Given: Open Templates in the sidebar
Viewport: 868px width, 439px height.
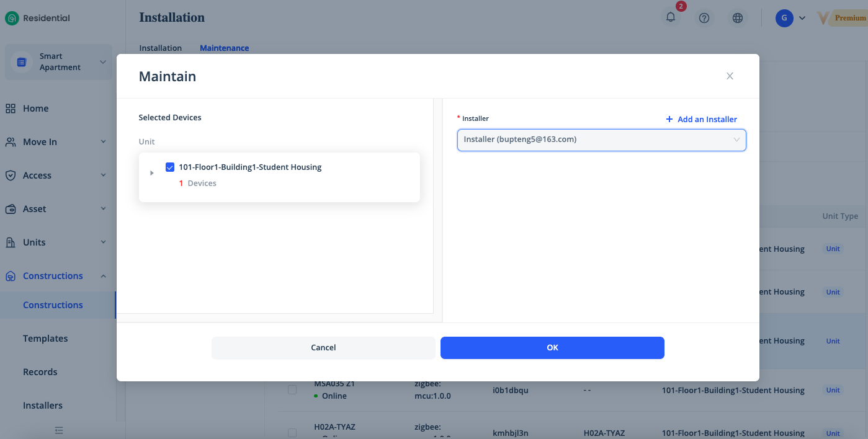Looking at the screenshot, I should [x=45, y=339].
